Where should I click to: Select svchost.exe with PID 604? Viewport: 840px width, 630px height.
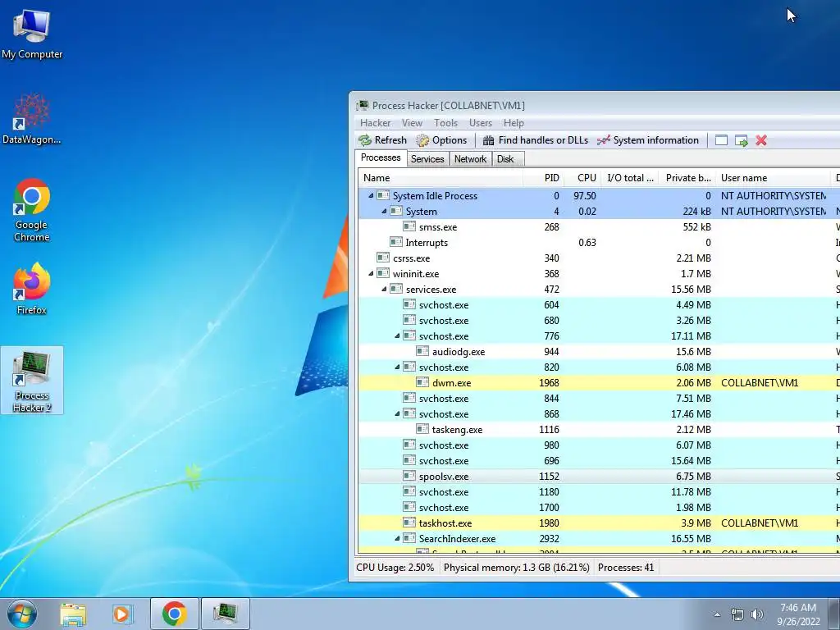[x=599, y=305]
